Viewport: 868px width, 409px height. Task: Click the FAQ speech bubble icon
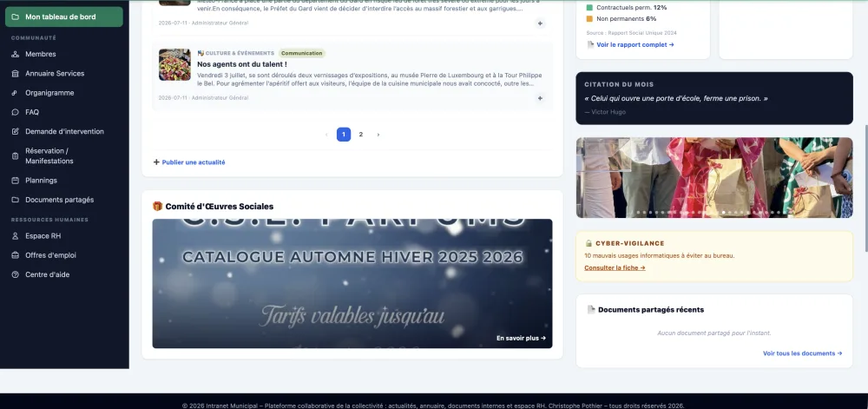coord(15,112)
